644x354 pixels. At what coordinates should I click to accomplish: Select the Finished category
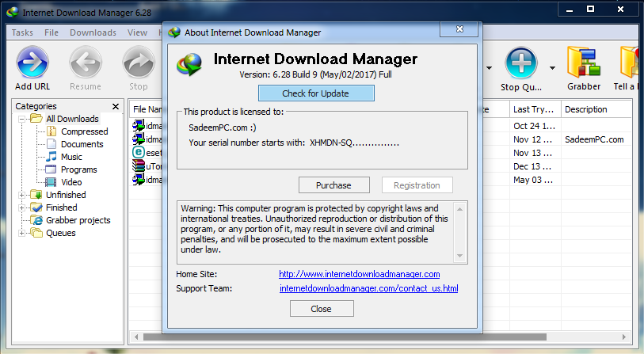[x=62, y=207]
